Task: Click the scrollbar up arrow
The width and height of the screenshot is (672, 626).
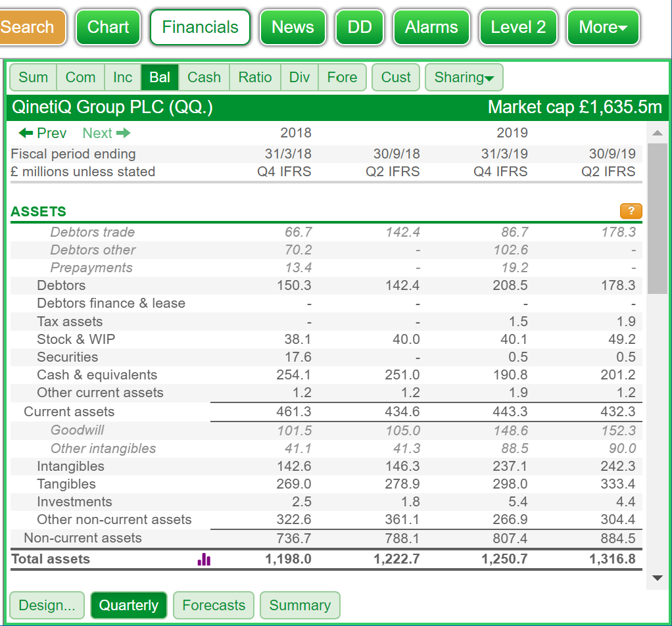Action: click(x=658, y=133)
